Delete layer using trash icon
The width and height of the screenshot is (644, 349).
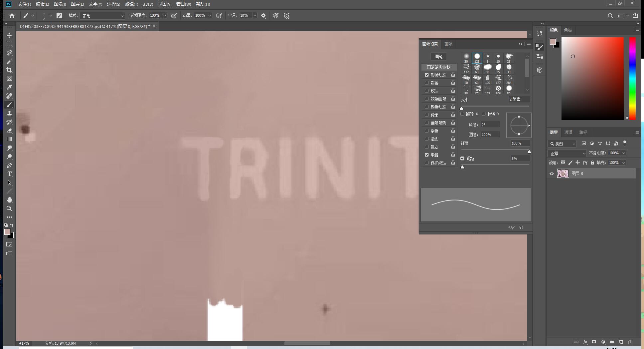click(x=630, y=342)
